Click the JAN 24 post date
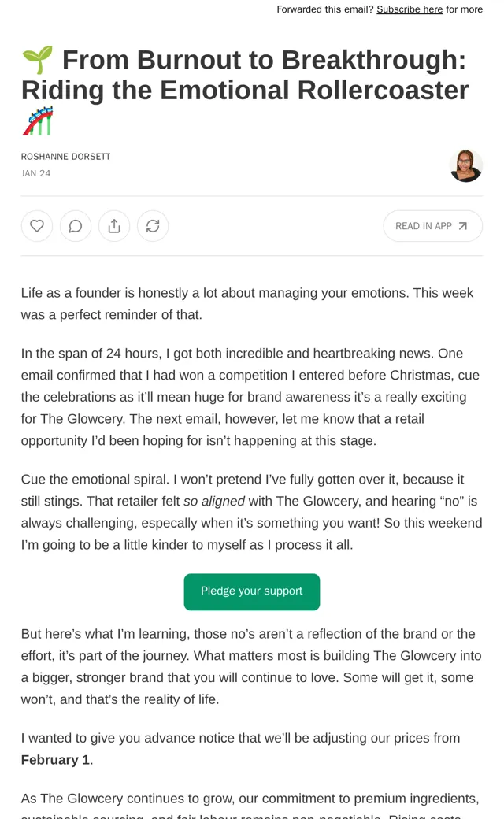The width and height of the screenshot is (504, 819). (x=35, y=173)
